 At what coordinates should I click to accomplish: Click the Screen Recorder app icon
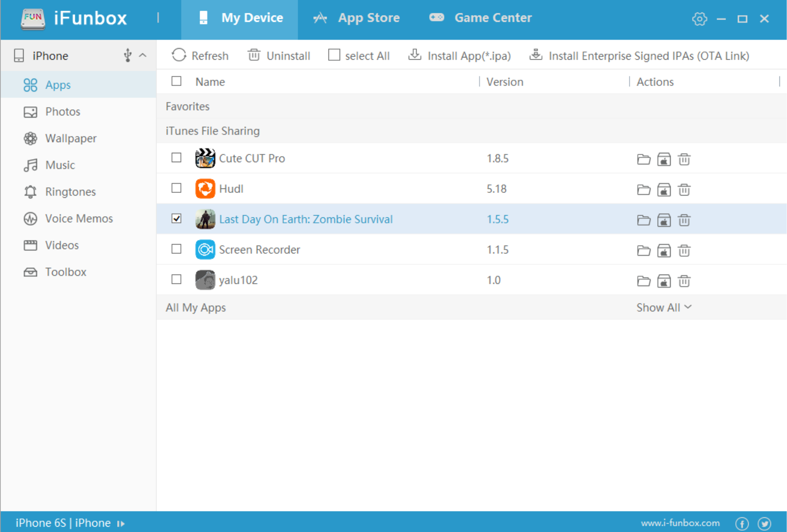[205, 250]
